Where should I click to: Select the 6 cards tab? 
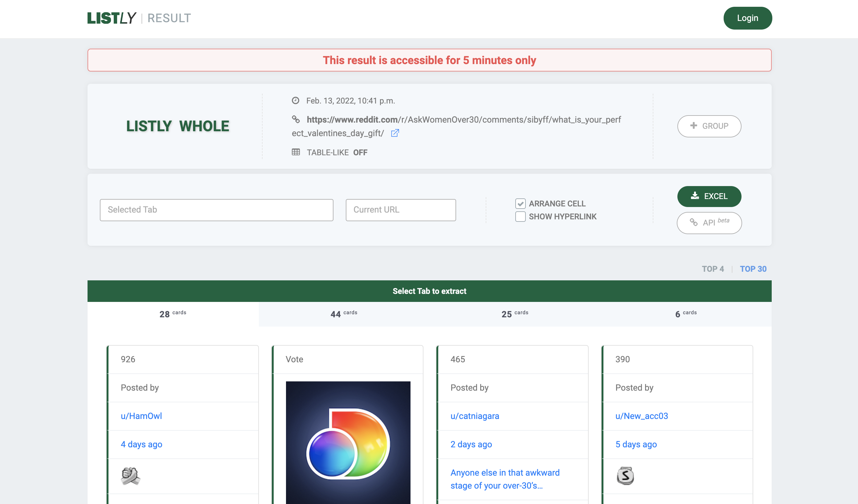coord(686,313)
